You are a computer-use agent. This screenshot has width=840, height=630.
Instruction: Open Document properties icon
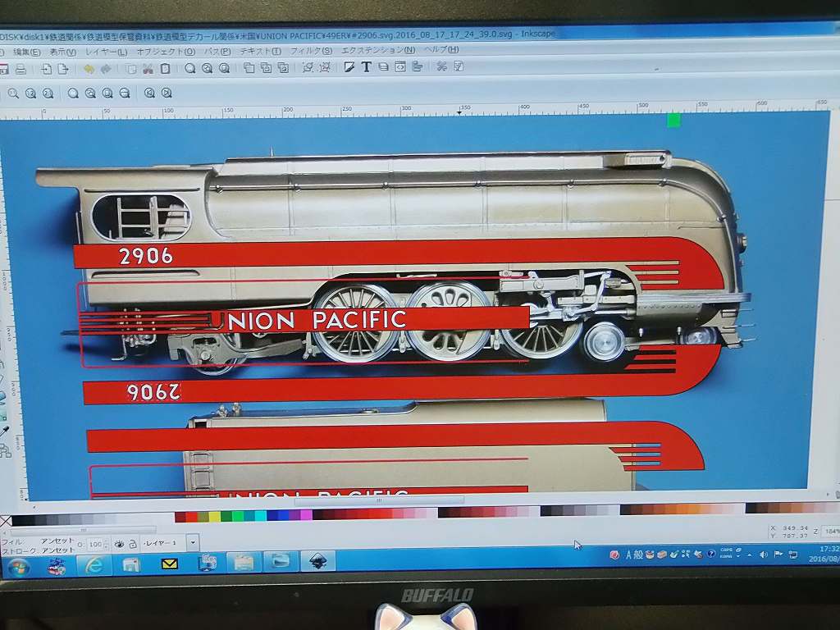click(x=459, y=66)
